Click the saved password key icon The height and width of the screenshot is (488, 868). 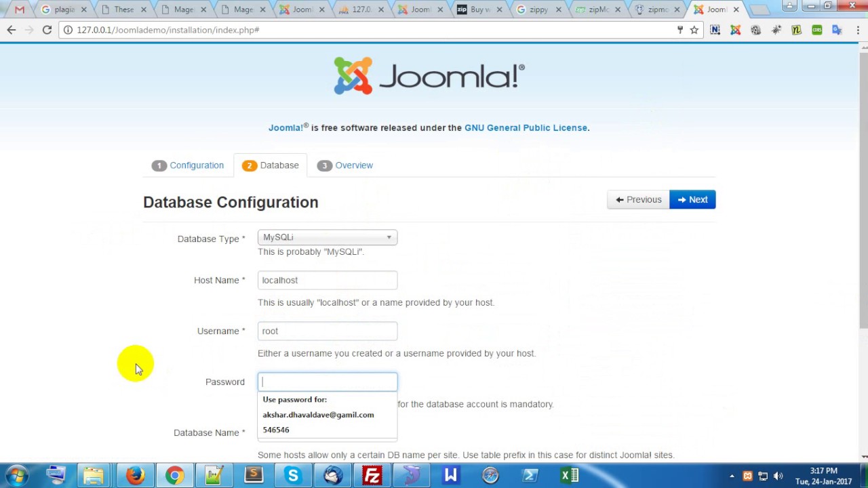[680, 30]
